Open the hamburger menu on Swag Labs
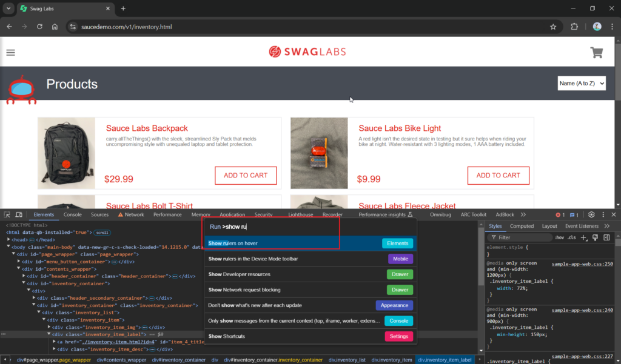This screenshot has height=364, width=621. tap(10, 52)
